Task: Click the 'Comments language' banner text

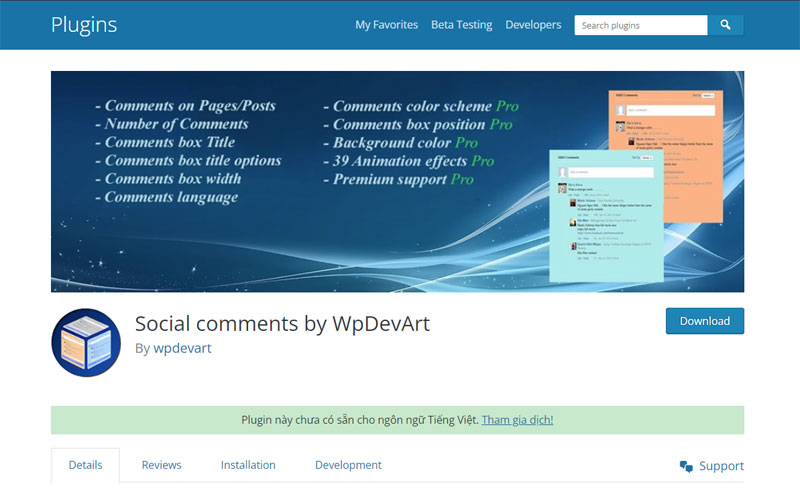Action: 166,197
